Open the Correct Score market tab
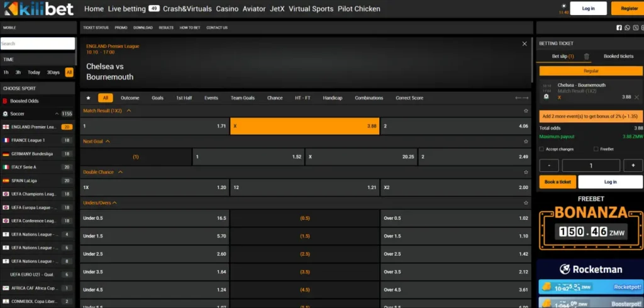The height and width of the screenshot is (308, 644). coord(409,98)
